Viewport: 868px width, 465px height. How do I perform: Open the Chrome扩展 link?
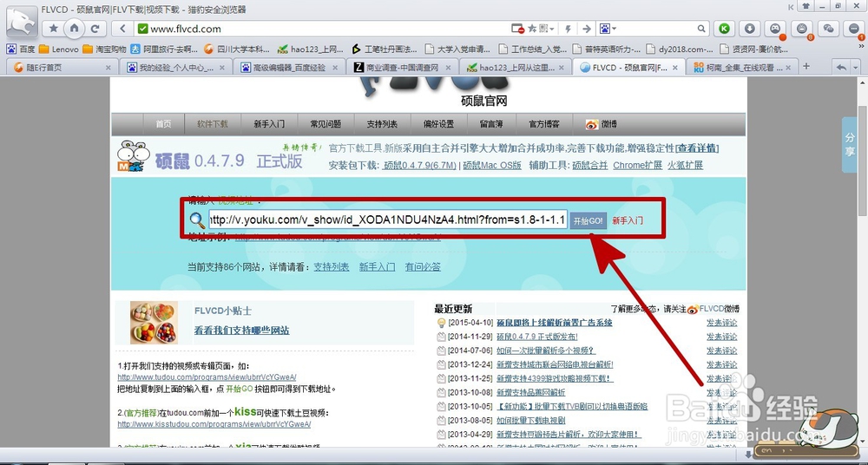(638, 165)
